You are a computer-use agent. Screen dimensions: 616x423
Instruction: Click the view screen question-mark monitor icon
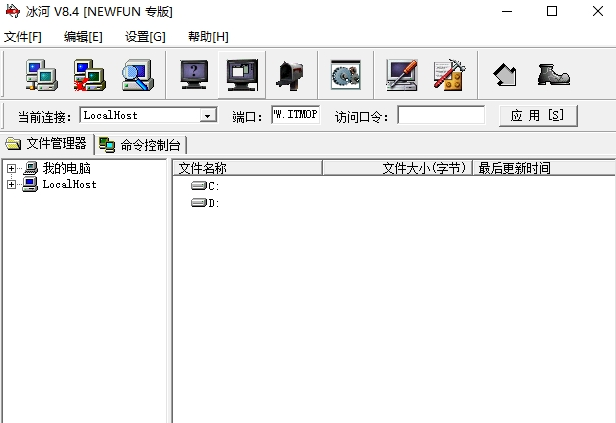(194, 75)
